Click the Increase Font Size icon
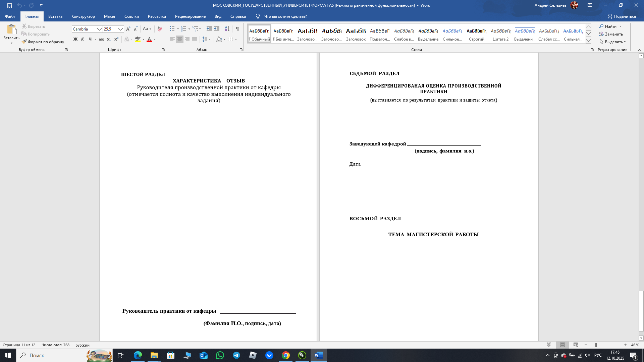 (x=128, y=29)
